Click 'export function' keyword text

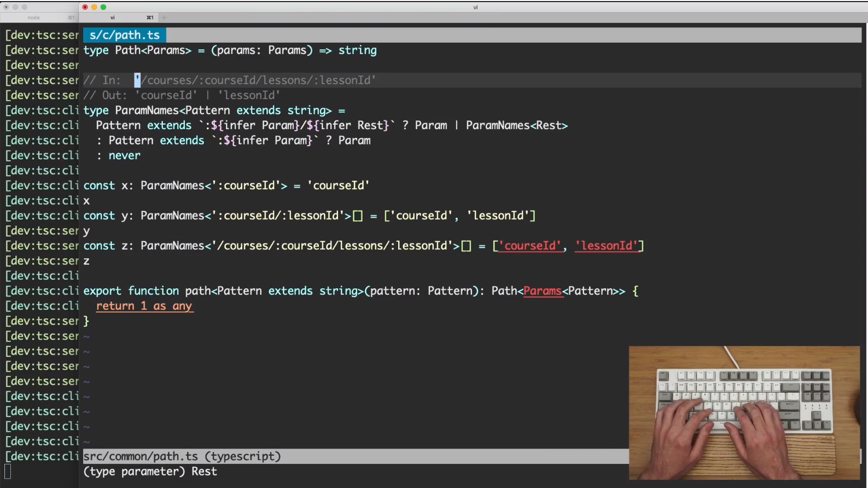pyautogui.click(x=131, y=291)
